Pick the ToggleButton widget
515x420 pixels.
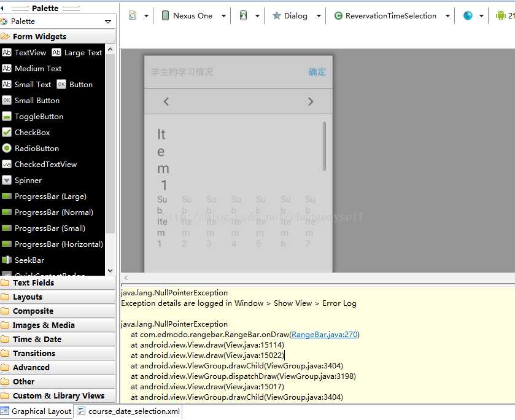(33, 116)
